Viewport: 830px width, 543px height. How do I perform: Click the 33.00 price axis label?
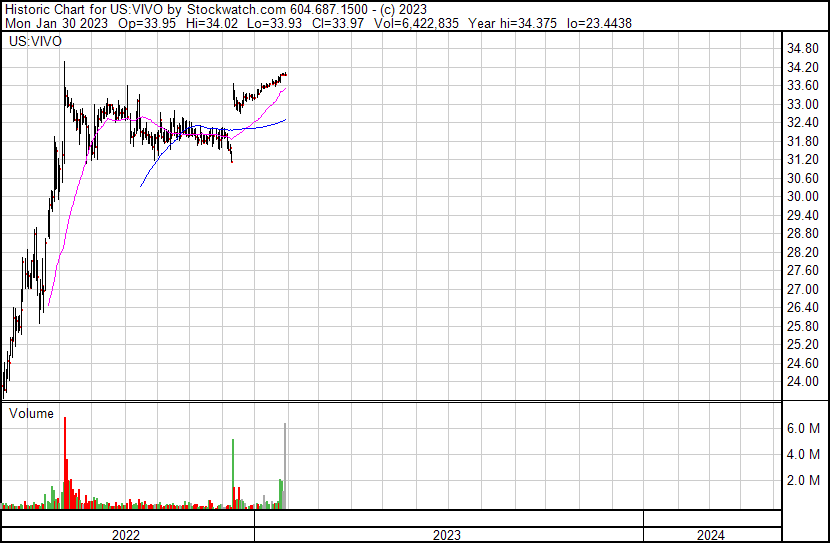point(803,104)
